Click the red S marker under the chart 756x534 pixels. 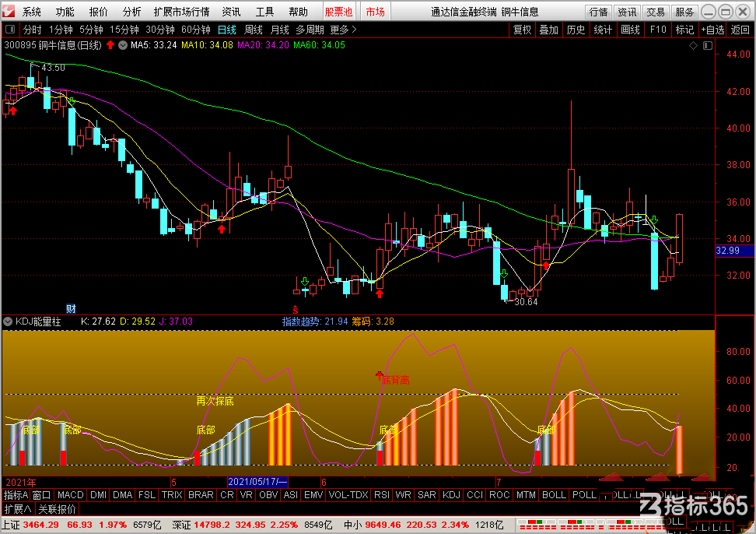pyautogui.click(x=295, y=310)
